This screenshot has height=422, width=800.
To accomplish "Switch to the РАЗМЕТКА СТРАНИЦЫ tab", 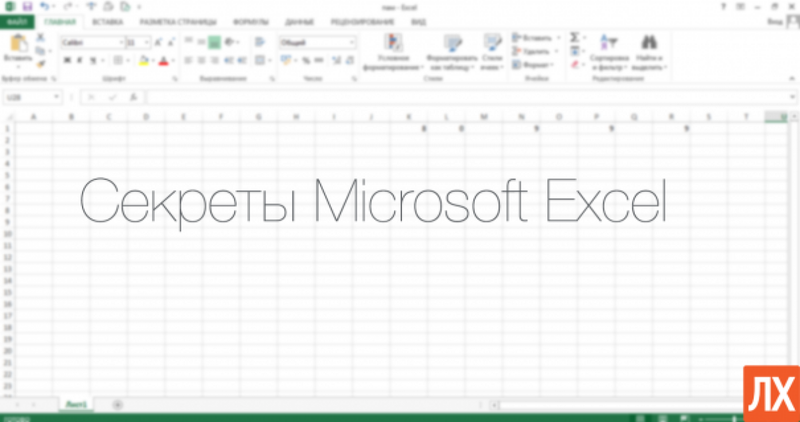I will 178,22.
